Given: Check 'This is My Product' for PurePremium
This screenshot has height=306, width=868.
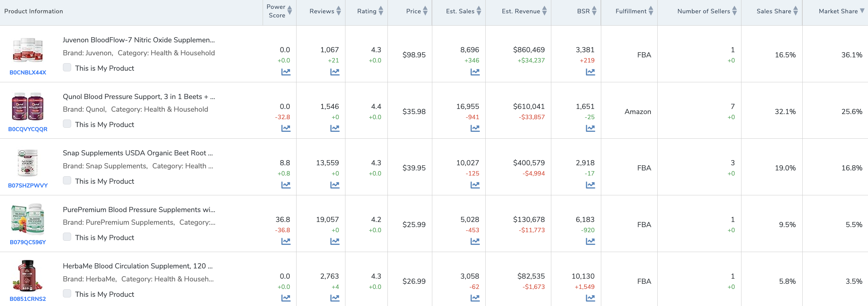Looking at the screenshot, I should [x=67, y=237].
